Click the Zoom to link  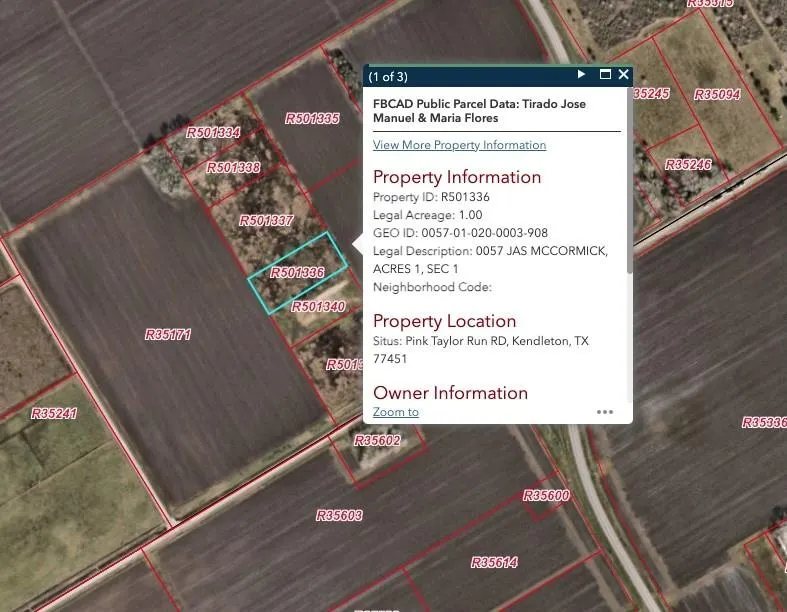(395, 412)
